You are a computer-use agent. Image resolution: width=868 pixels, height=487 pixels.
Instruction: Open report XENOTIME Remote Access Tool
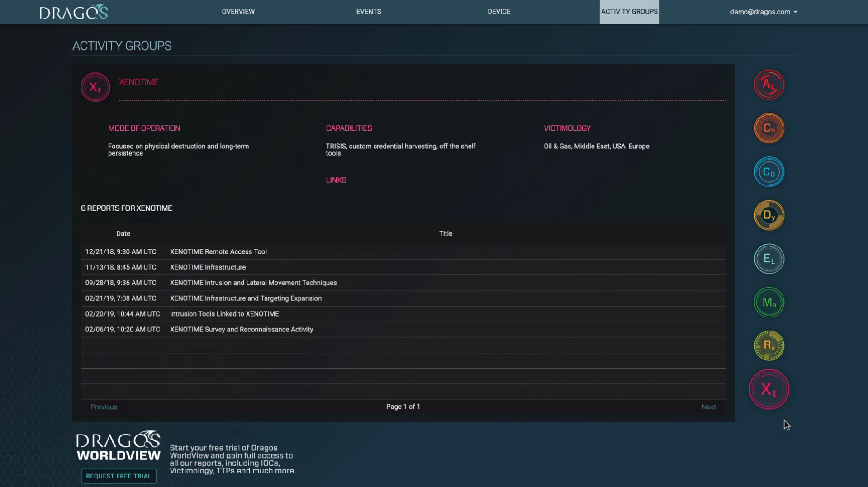pyautogui.click(x=218, y=252)
